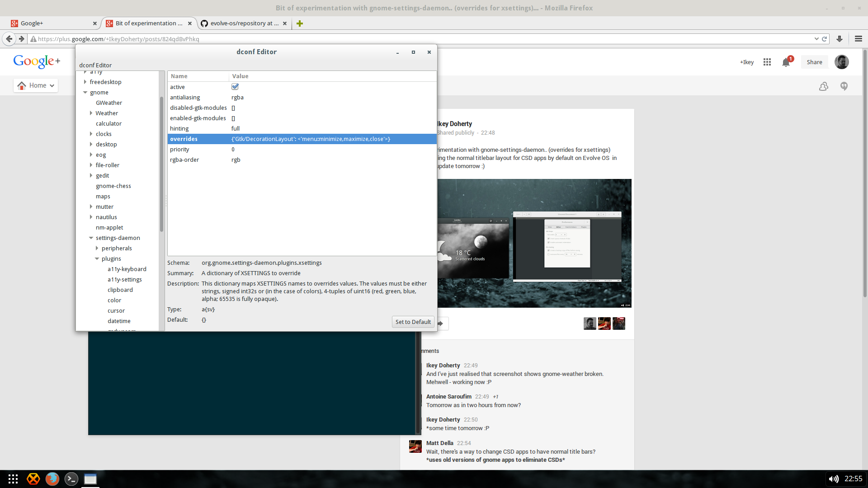Select the clipboard plugin in tree
The height and width of the screenshot is (488, 868).
tap(120, 290)
